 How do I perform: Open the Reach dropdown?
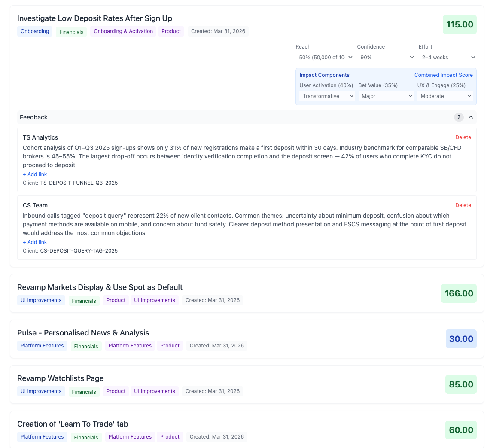click(x=326, y=57)
